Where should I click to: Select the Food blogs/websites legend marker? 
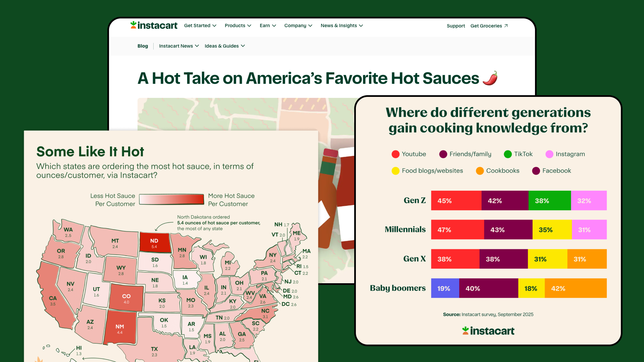click(395, 171)
